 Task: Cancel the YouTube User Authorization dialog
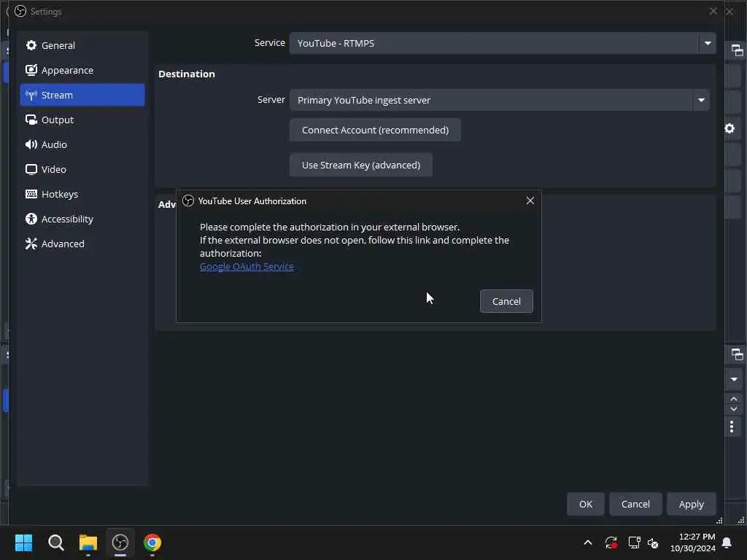pyautogui.click(x=506, y=301)
